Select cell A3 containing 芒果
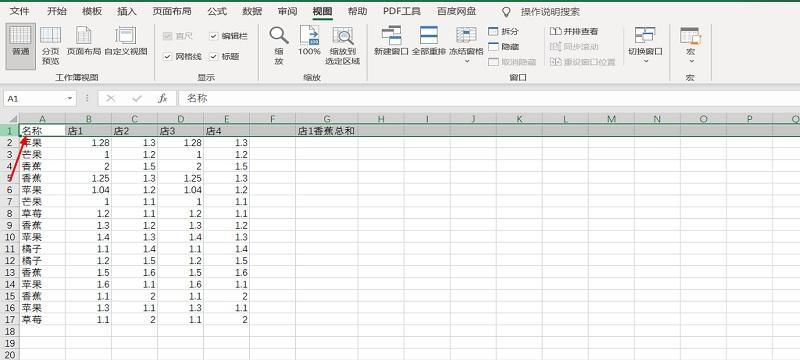800x360 pixels. (42, 155)
